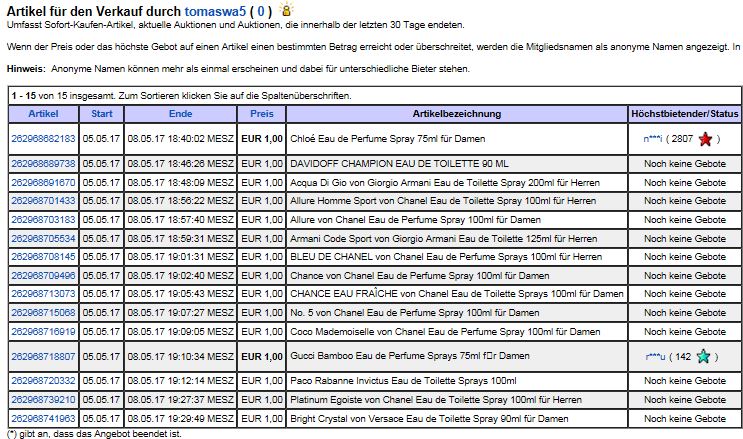Viewport: 743px width, 439px height.
Task: Select the Acqua Di Gio description cell
Action: click(457, 183)
